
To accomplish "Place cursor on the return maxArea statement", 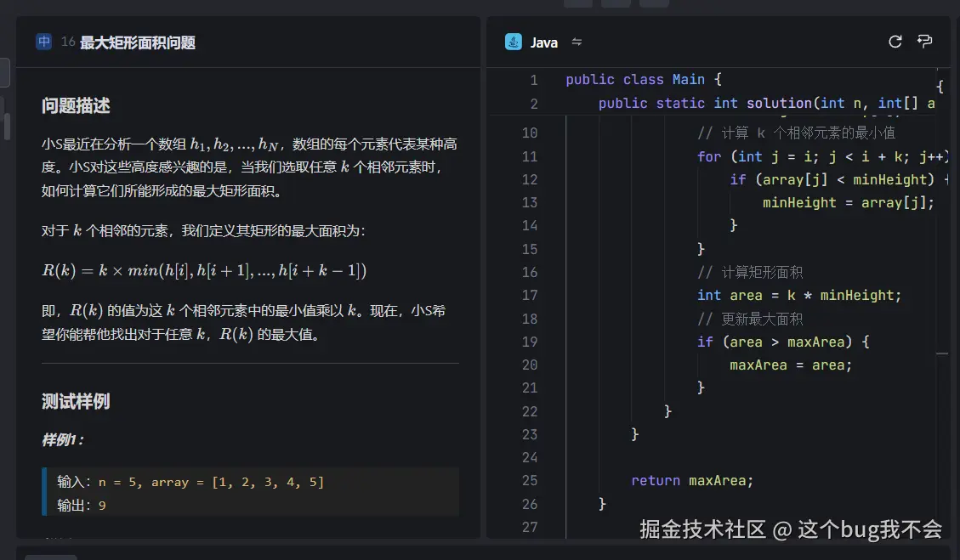I will (x=691, y=480).
